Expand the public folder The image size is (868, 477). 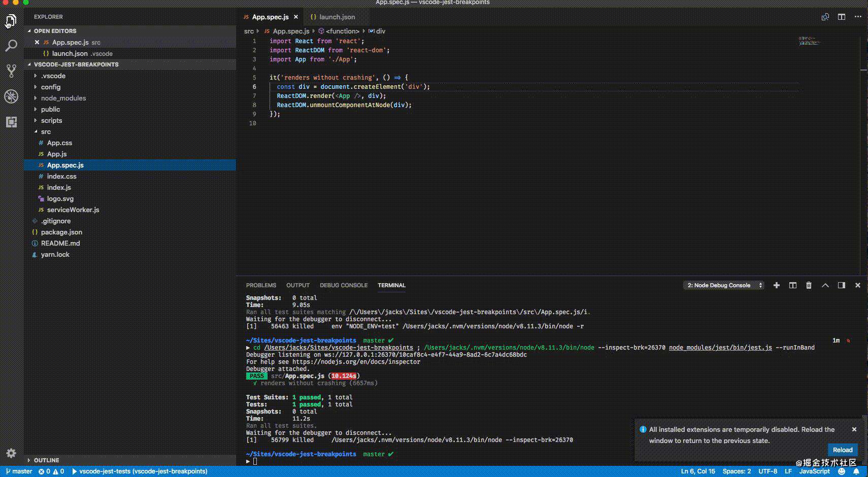(130, 109)
